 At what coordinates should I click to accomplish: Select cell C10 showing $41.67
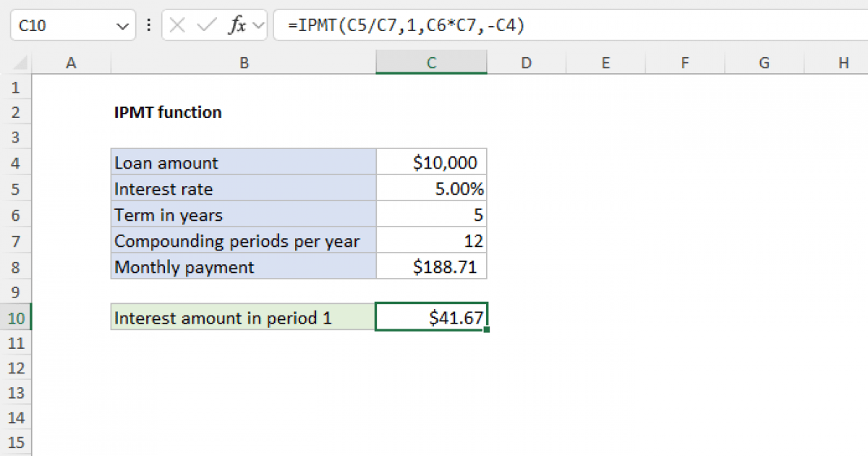(x=431, y=316)
